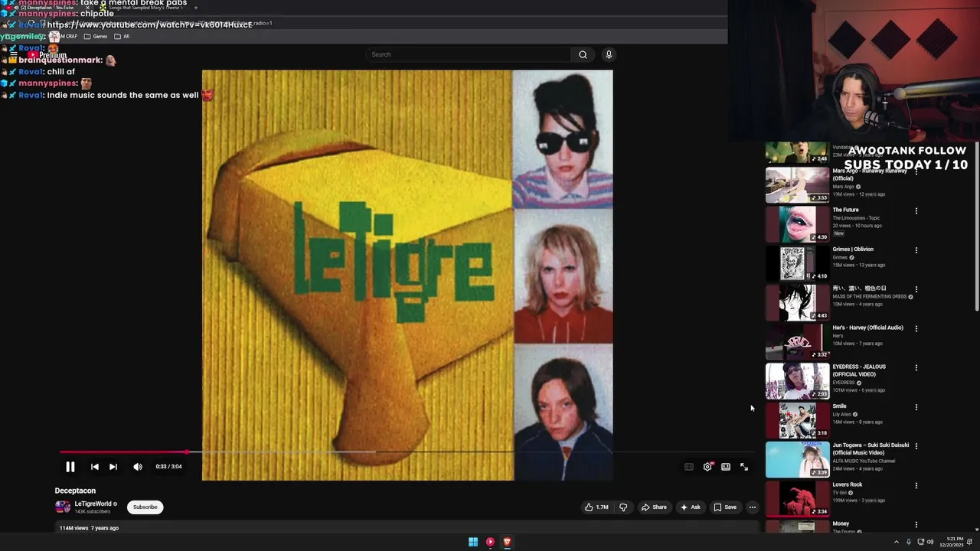This screenshot has width=980, height=551.
Task: Open the Windows Start menu
Action: [473, 542]
